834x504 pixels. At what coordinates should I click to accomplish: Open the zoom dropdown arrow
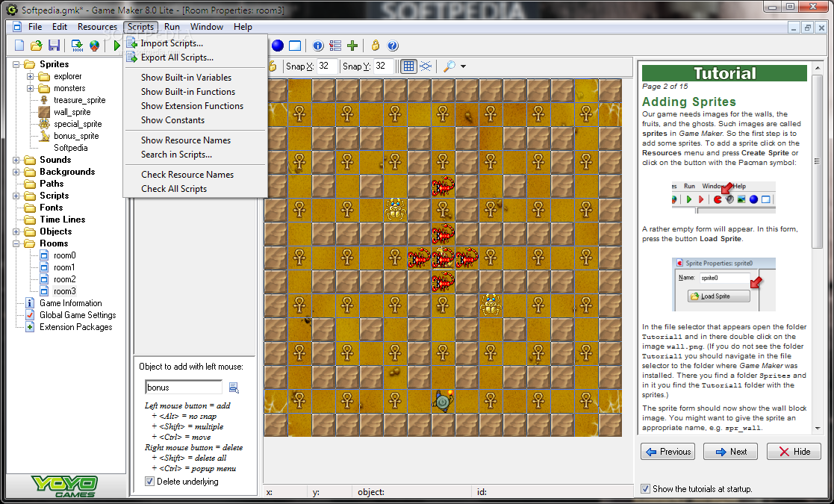coord(463,66)
